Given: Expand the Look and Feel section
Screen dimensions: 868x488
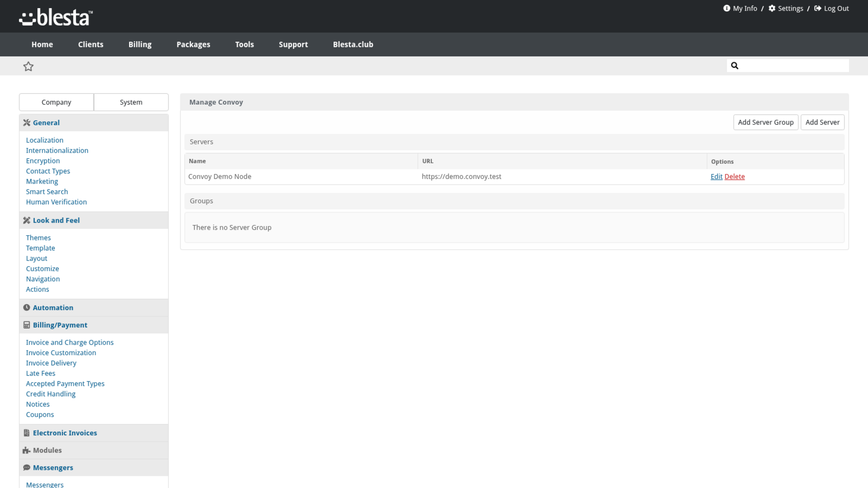Looking at the screenshot, I should pyautogui.click(x=56, y=221).
